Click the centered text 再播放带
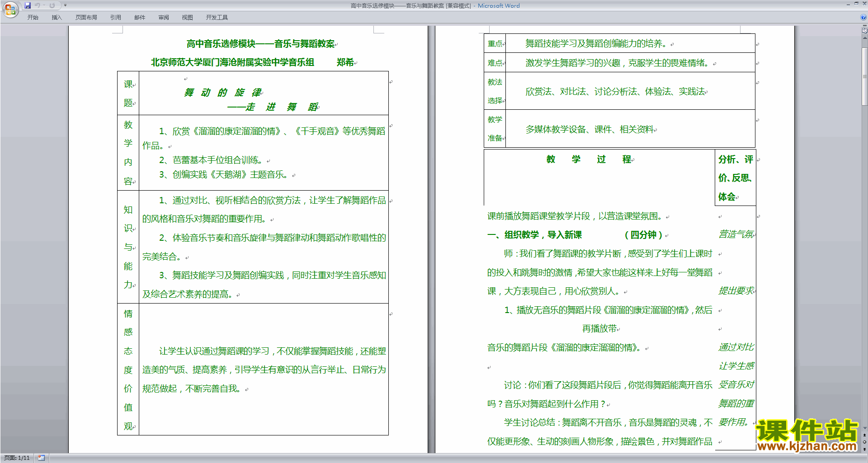The height and width of the screenshot is (463, 868). click(x=599, y=329)
